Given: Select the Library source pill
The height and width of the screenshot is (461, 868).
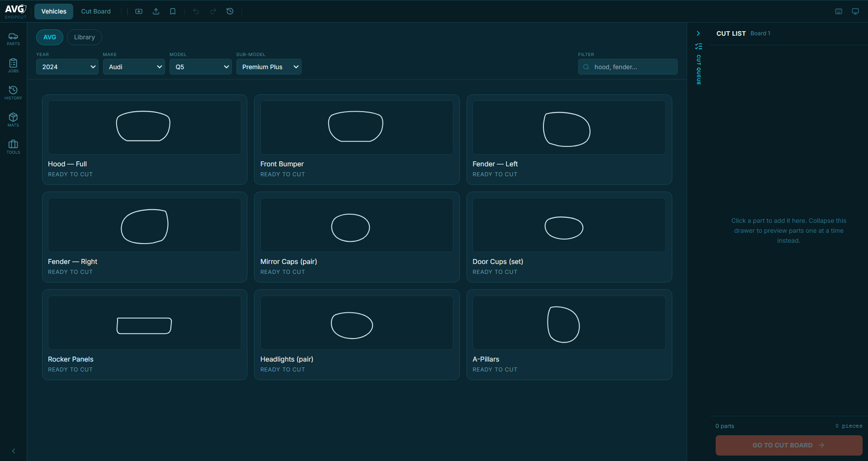Looking at the screenshot, I should (85, 37).
